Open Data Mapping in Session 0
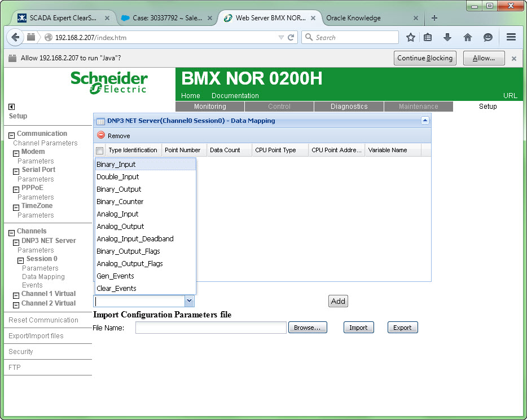 pos(43,277)
